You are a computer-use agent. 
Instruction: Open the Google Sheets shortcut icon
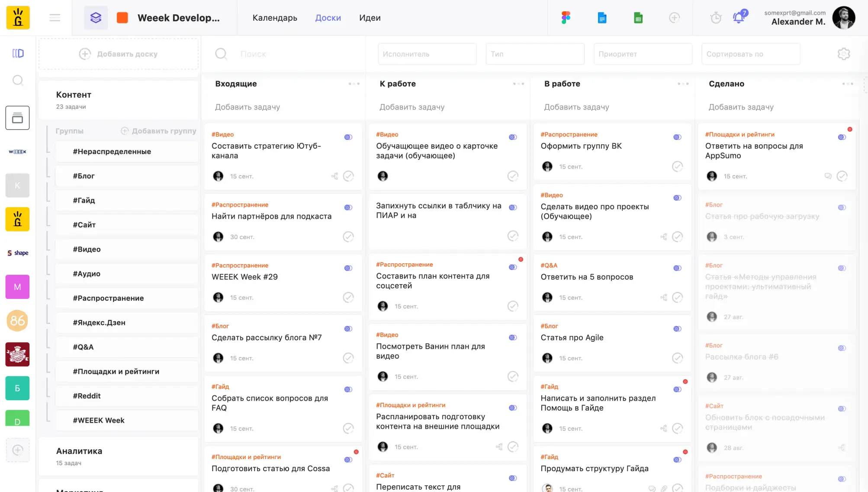tap(638, 18)
